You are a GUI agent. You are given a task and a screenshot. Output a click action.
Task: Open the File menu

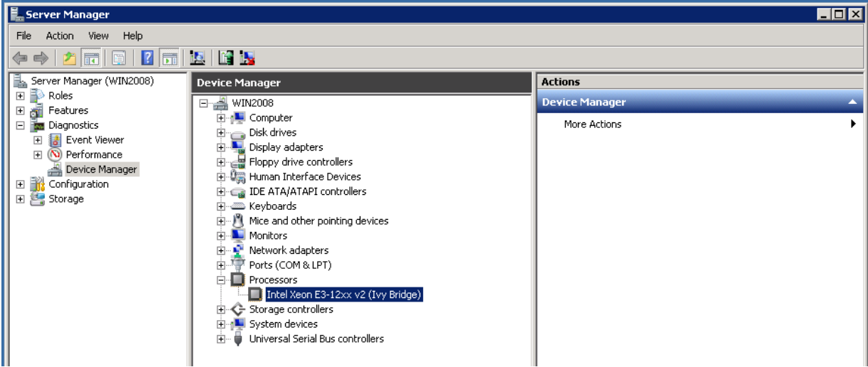click(x=23, y=36)
